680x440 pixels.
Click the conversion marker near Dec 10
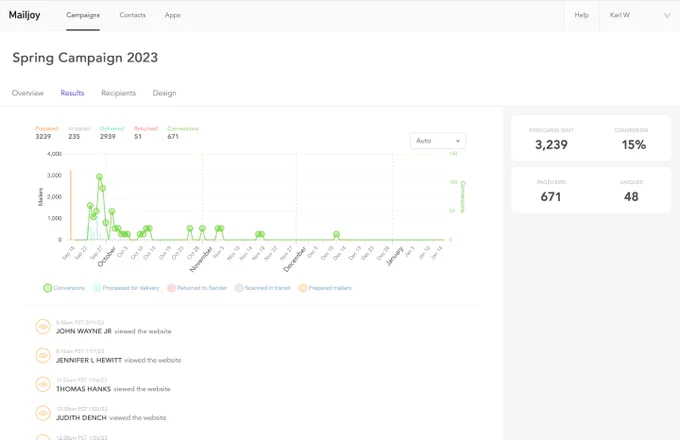pyautogui.click(x=336, y=234)
